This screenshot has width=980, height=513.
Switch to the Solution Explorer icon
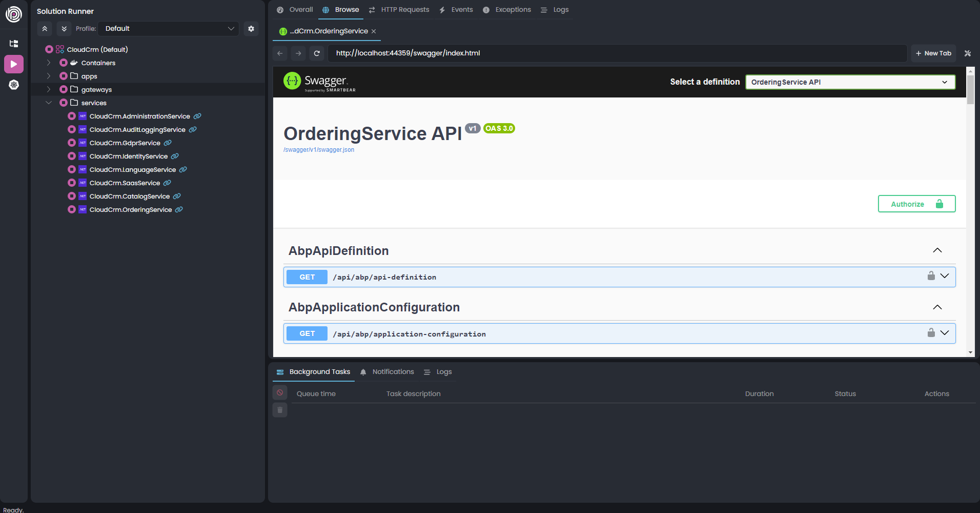pyautogui.click(x=14, y=43)
